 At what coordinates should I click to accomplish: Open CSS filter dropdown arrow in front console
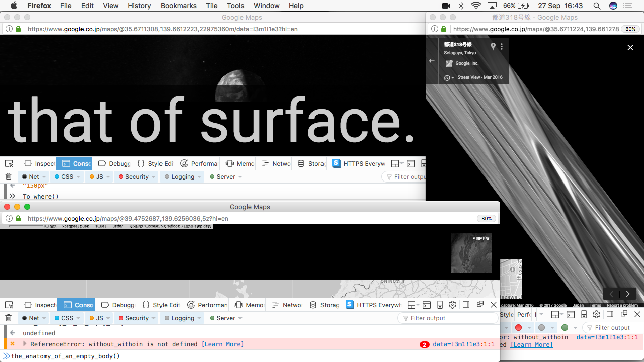78,318
